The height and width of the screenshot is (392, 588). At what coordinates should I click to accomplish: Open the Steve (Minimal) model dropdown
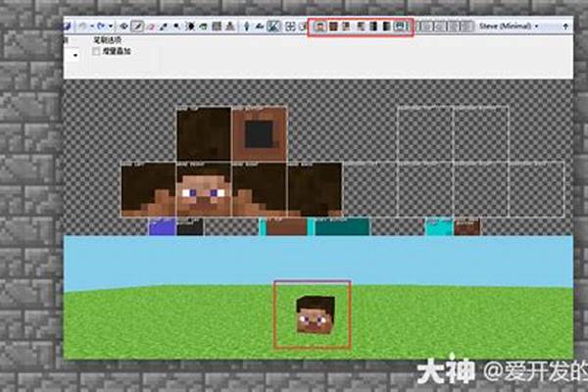click(x=508, y=26)
